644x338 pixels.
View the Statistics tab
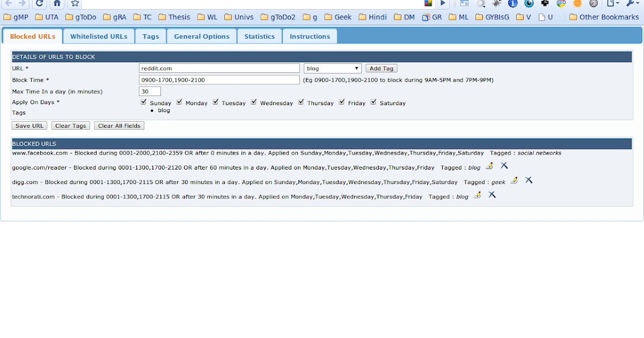[260, 36]
